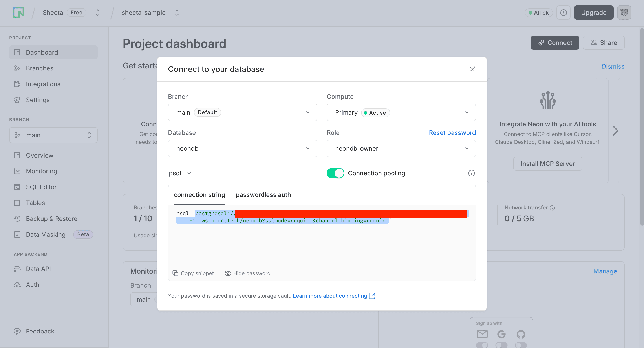The image size is (644, 348).
Task: Open the SQL Editor from the sidebar
Action: click(x=41, y=187)
